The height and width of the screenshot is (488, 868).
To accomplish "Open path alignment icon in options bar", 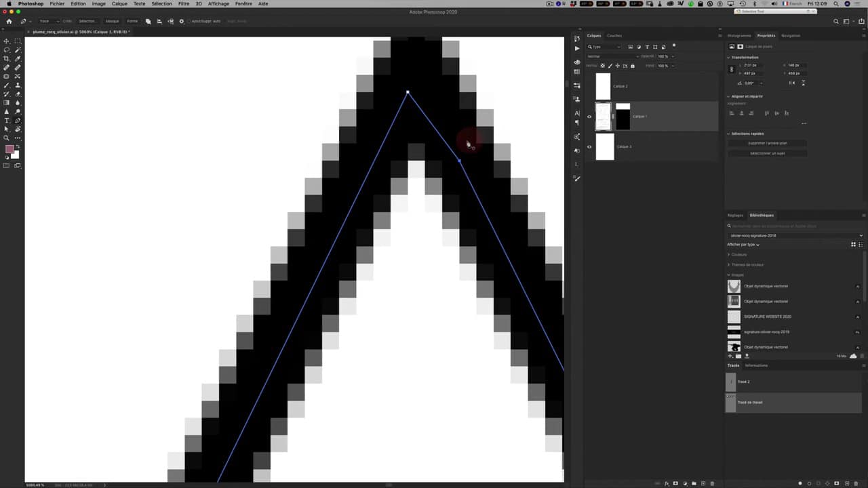I will tap(159, 21).
